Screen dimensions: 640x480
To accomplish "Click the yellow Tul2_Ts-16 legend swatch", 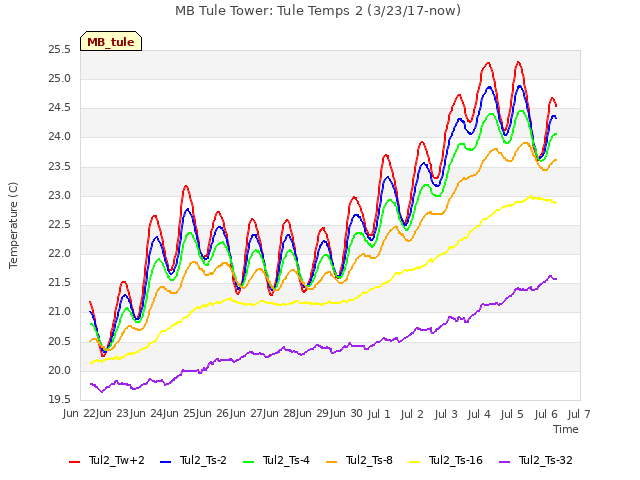I will 415,462.
